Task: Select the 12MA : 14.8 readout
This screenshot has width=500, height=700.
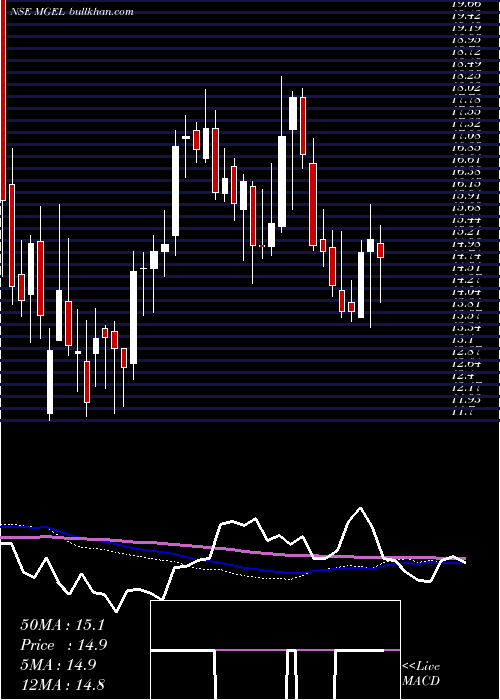Action: [x=62, y=685]
